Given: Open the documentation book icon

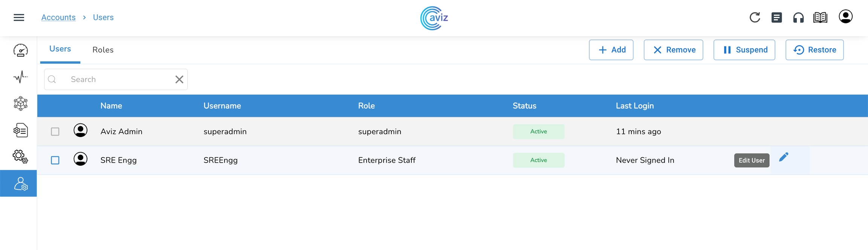Looking at the screenshot, I should (x=820, y=17).
